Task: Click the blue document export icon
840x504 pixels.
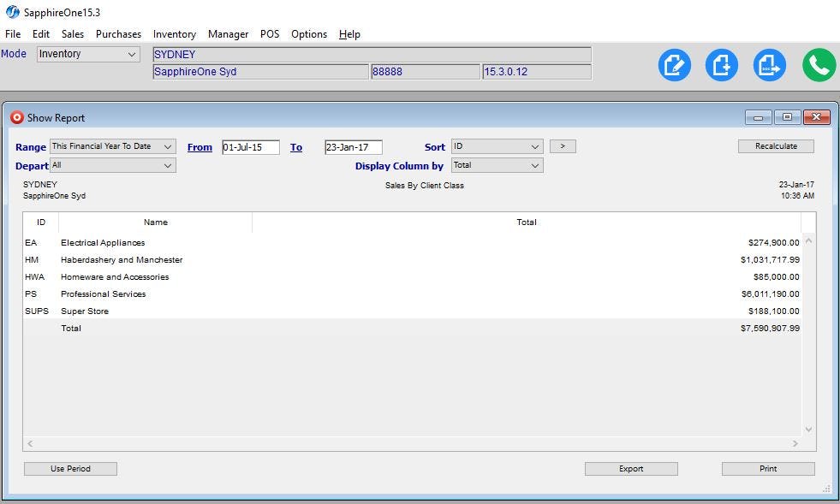Action: [769, 65]
